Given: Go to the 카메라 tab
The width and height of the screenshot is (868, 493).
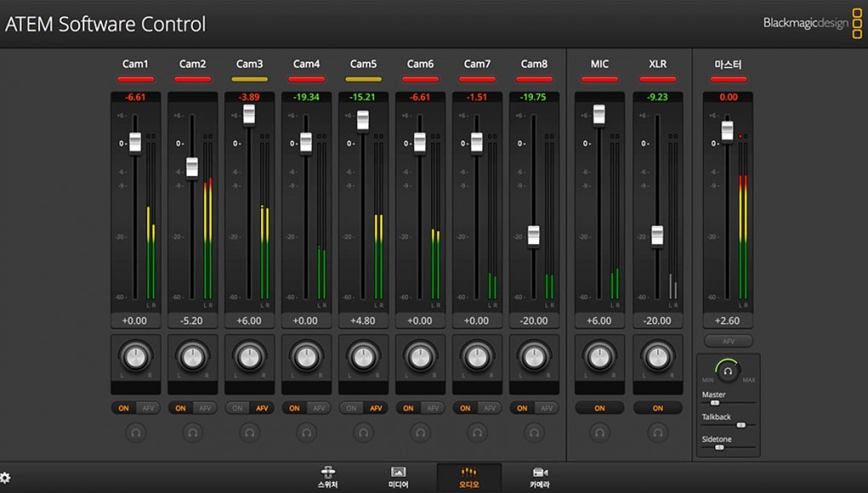Looking at the screenshot, I should [540, 478].
